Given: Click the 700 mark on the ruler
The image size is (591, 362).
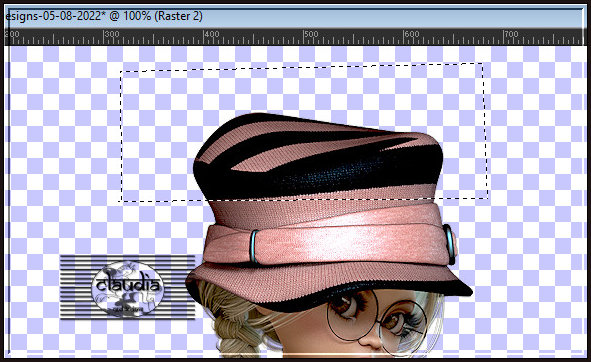Looking at the screenshot, I should [x=511, y=34].
